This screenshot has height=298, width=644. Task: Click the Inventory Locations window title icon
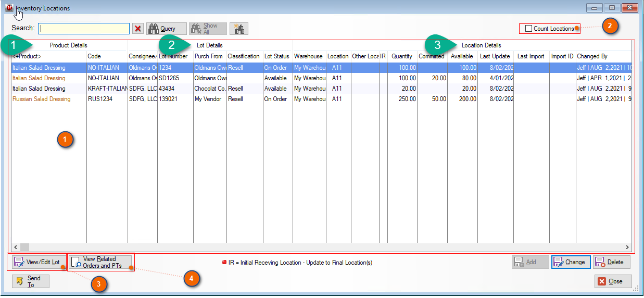pos(9,8)
